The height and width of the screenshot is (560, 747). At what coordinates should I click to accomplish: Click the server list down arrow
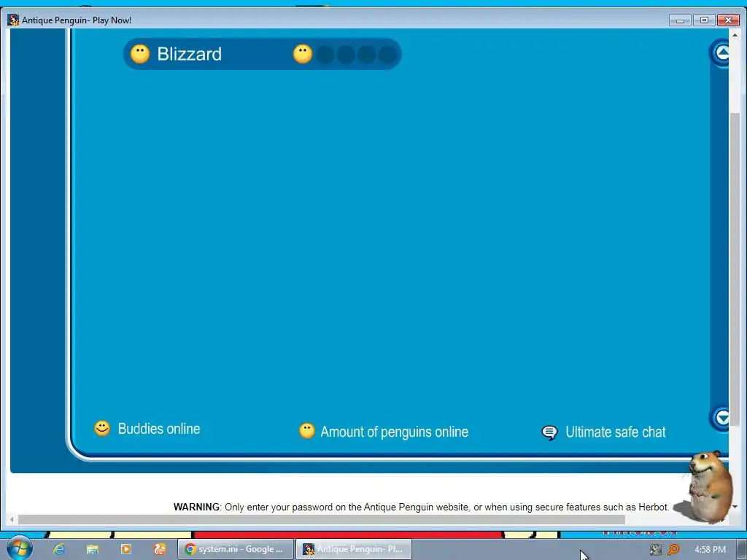(721, 418)
